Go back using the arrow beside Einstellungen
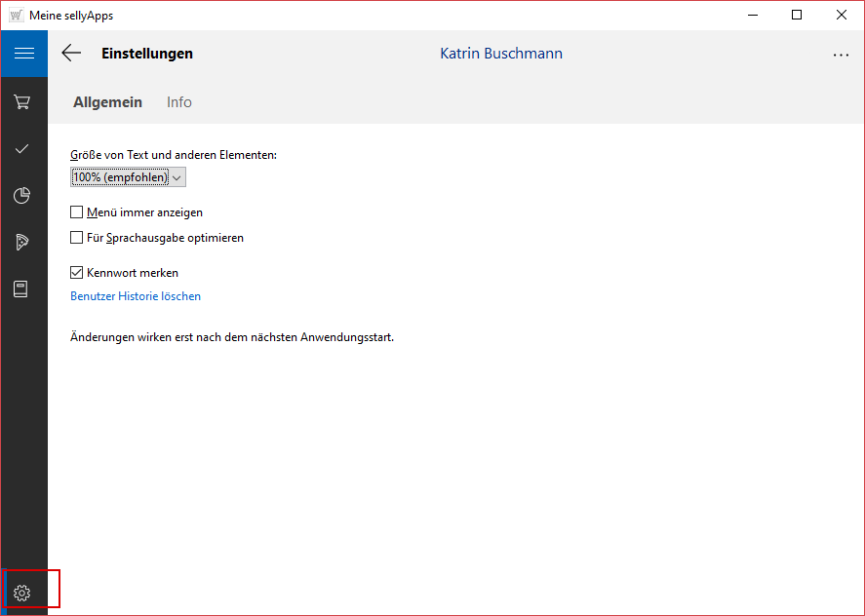The height and width of the screenshot is (616, 865). [x=71, y=54]
